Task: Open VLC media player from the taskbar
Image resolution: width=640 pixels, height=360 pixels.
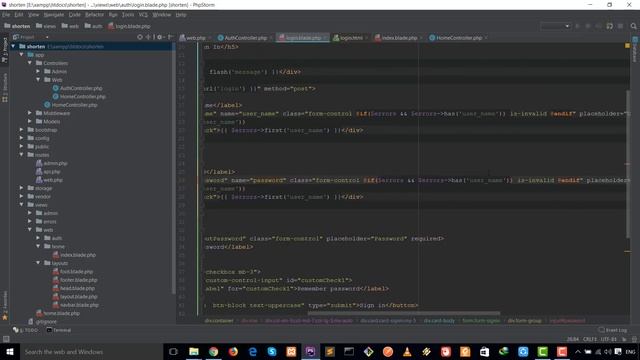Action: click(x=407, y=351)
